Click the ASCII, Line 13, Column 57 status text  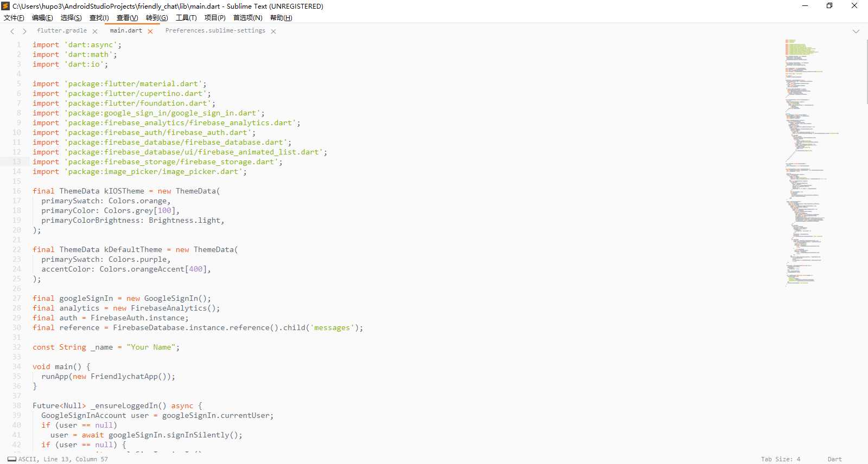point(63,459)
